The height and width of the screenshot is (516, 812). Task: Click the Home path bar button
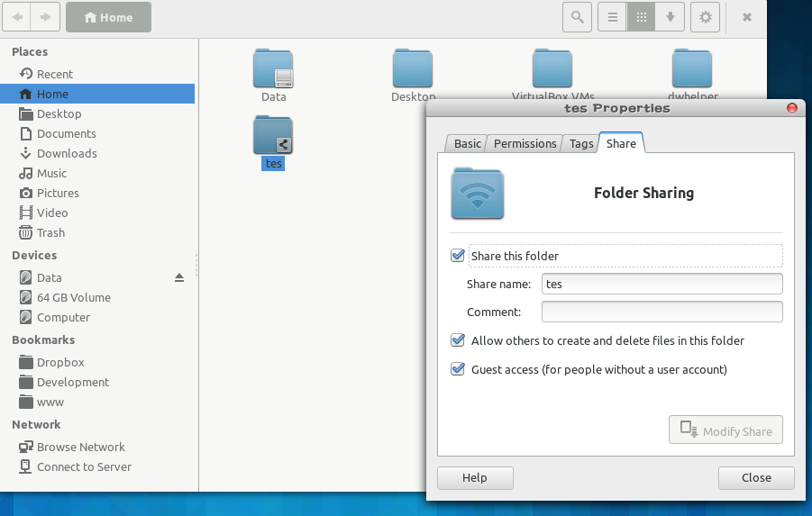pyautogui.click(x=108, y=17)
